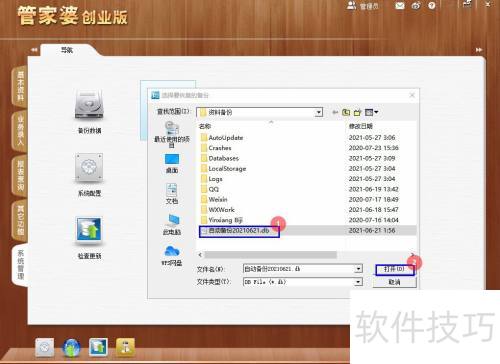Switch to the 导航 tab

[67, 50]
